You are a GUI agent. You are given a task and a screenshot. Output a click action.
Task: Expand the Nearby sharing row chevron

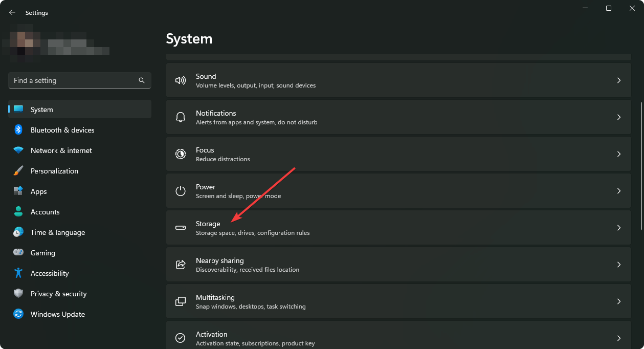tap(619, 265)
